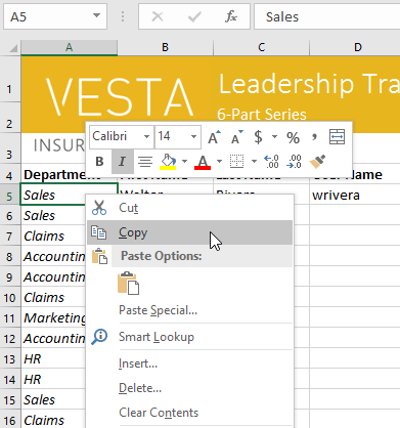
Task: Decrease font size in mini toolbar
Action: click(x=237, y=137)
